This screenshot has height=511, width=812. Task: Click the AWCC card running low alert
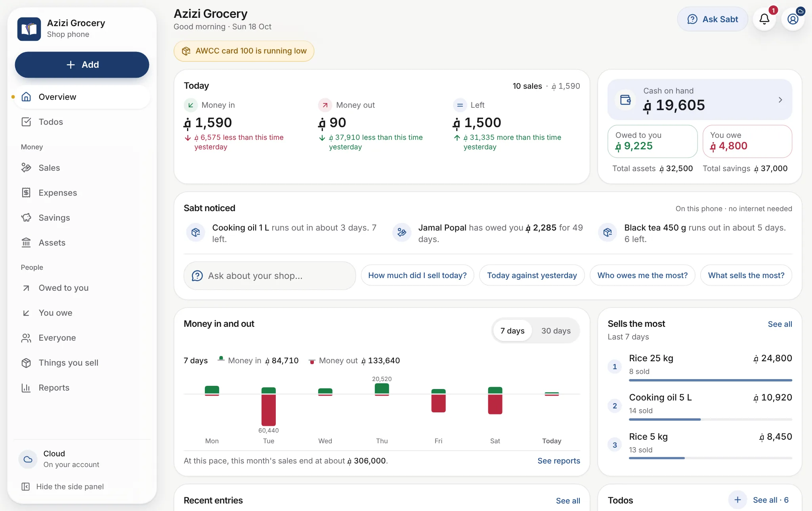[x=244, y=51]
